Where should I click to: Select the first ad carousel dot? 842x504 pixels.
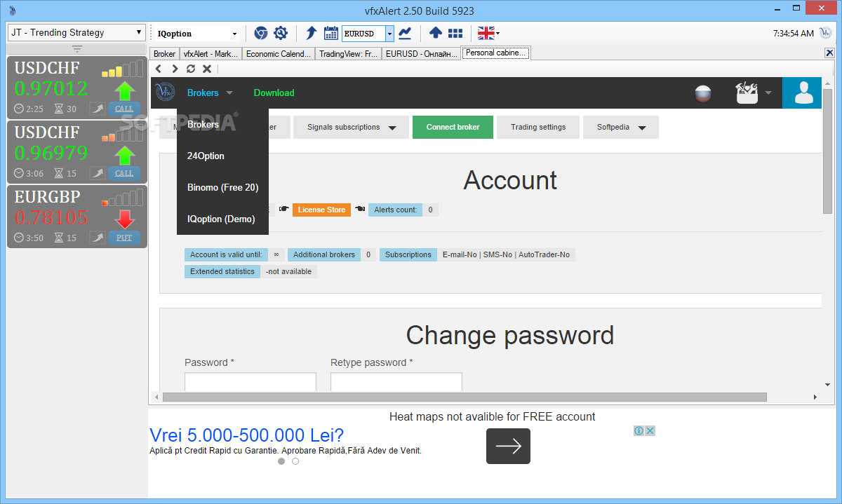[x=281, y=461]
